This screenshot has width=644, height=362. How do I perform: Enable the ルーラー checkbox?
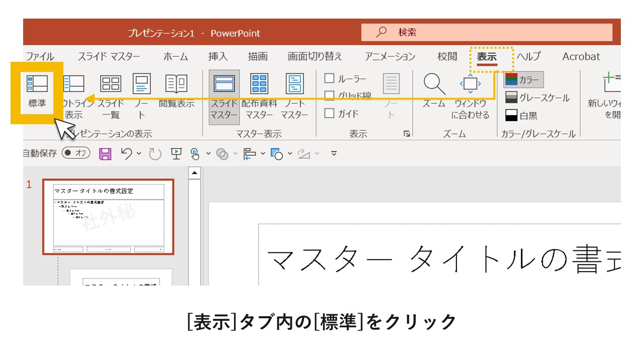(x=330, y=78)
